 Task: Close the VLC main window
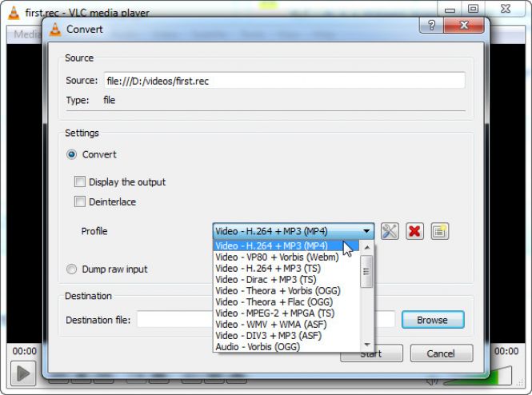coord(506,9)
